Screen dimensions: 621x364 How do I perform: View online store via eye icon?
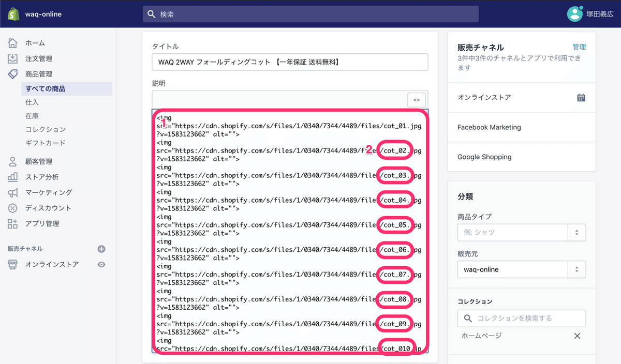click(x=101, y=264)
